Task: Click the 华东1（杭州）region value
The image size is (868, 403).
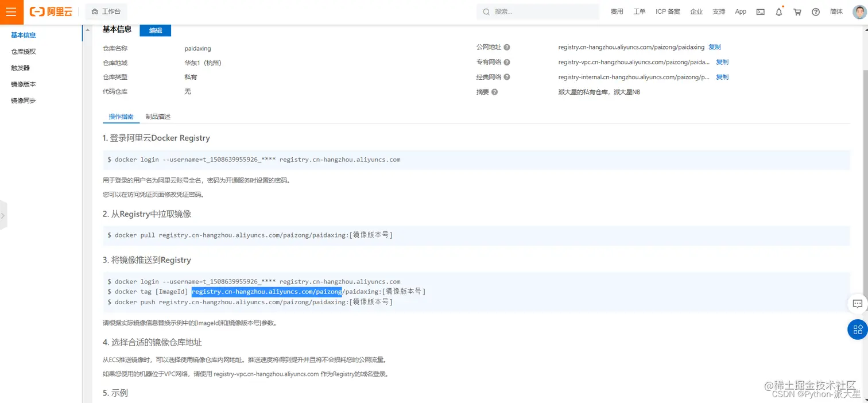Action: coord(203,63)
